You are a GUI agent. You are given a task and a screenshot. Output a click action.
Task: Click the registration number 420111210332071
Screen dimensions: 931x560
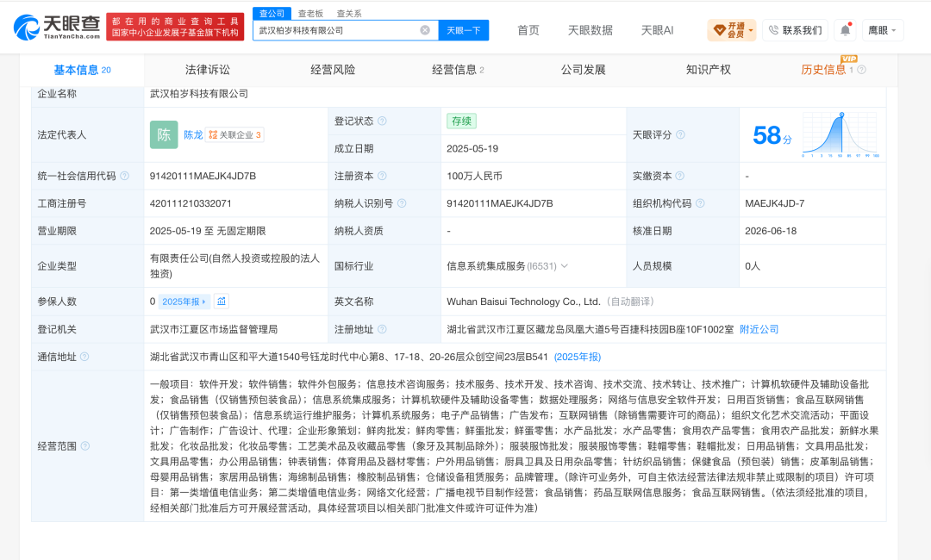coord(191,203)
